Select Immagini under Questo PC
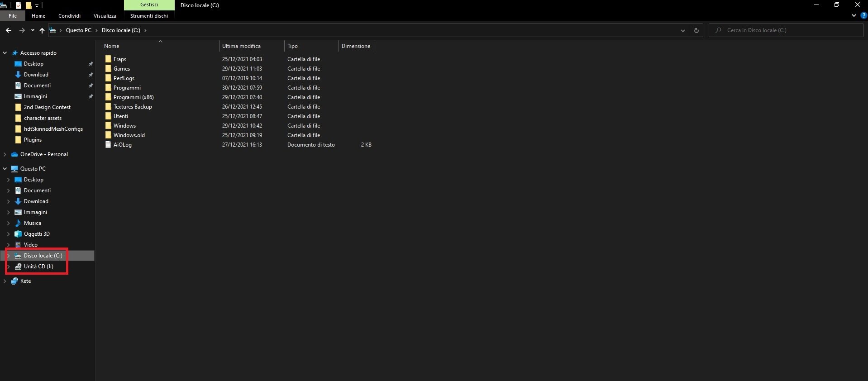Image resolution: width=868 pixels, height=381 pixels. pyautogui.click(x=35, y=212)
